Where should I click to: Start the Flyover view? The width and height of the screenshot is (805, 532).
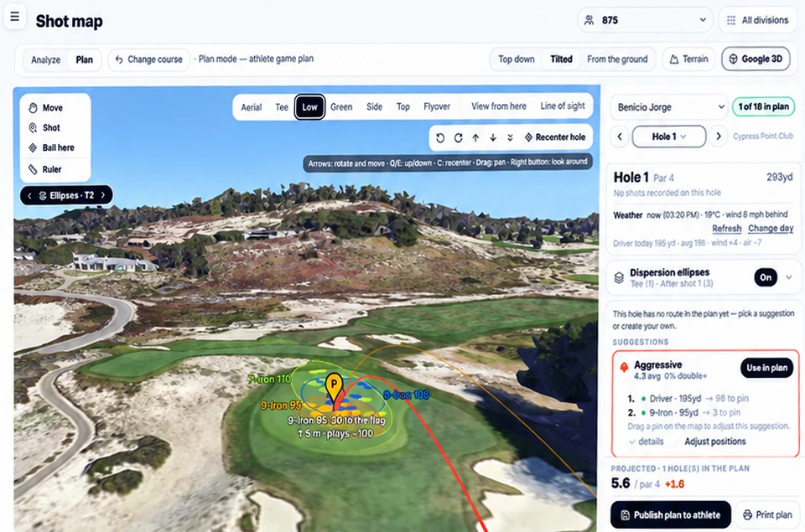437,106
